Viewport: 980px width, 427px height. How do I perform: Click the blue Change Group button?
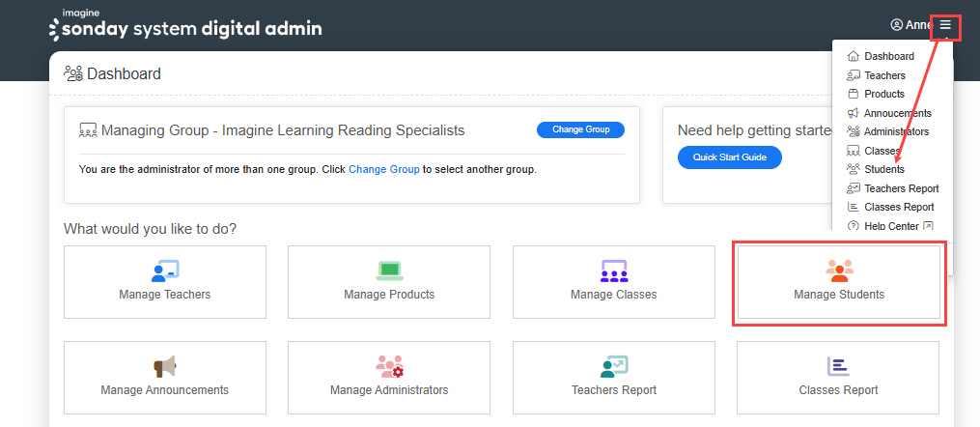tap(580, 130)
